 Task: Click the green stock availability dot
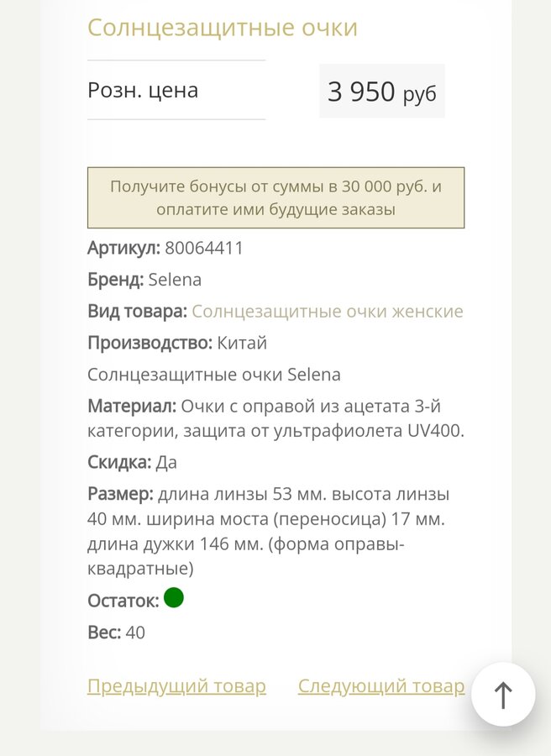pos(174,598)
